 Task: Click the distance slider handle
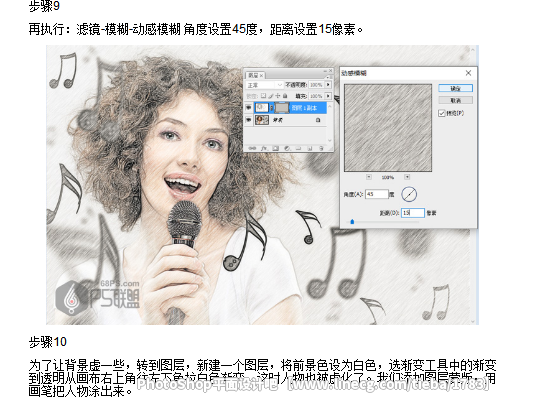352,221
